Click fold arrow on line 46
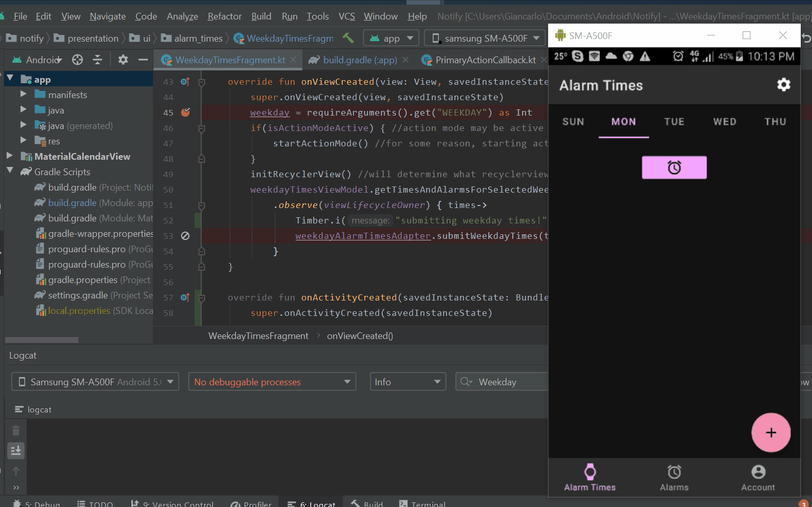This screenshot has height=507, width=812. [x=202, y=128]
